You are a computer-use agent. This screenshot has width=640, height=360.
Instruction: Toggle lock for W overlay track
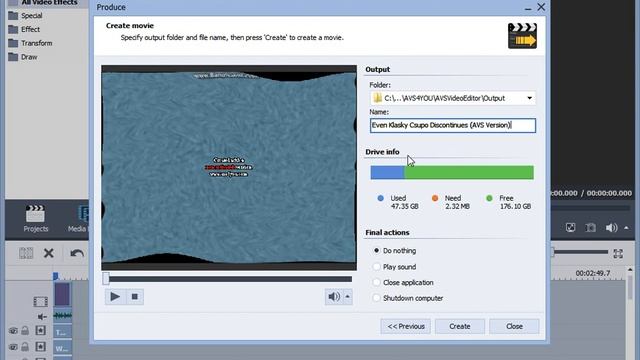pyautogui.click(x=25, y=347)
